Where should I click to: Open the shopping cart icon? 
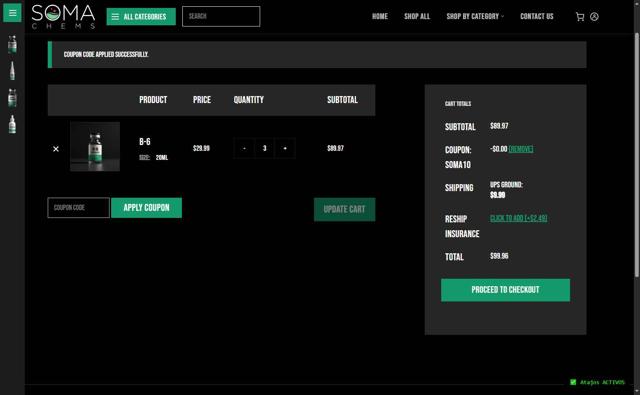(x=580, y=17)
